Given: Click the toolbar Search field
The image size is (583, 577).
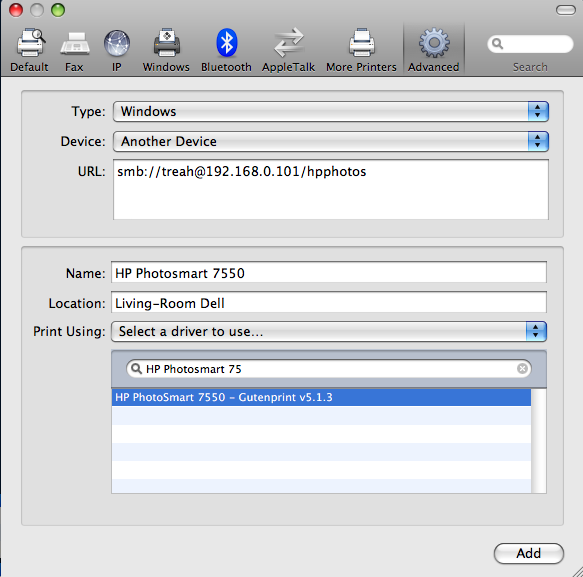Looking at the screenshot, I should [530, 44].
